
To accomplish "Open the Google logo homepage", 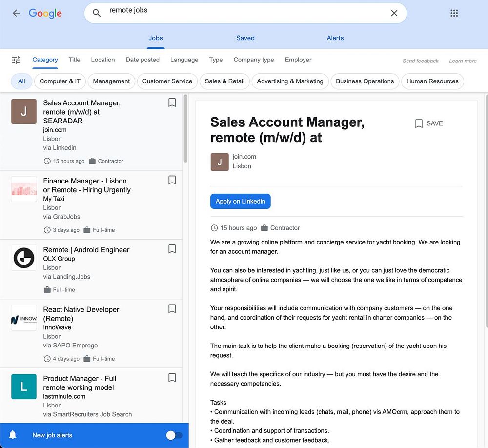I will coord(45,13).
